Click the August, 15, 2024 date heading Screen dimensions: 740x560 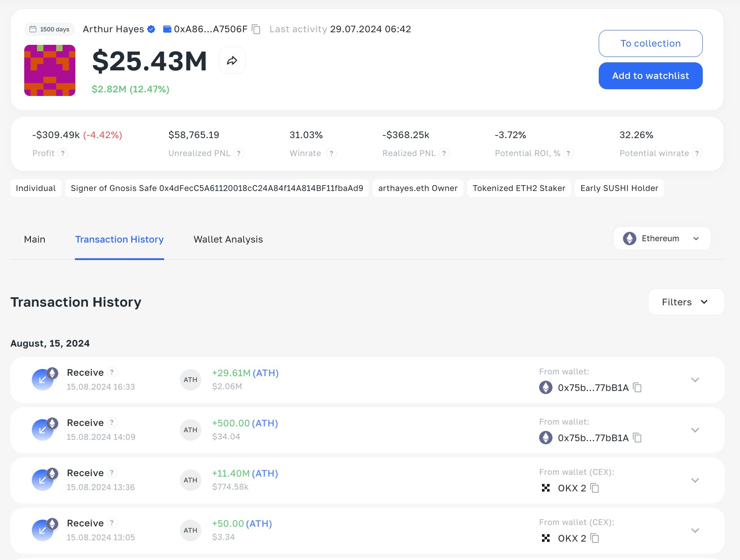pos(50,343)
